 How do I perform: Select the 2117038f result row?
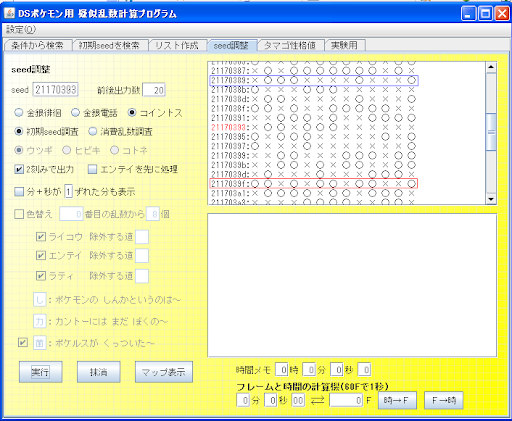click(x=314, y=109)
